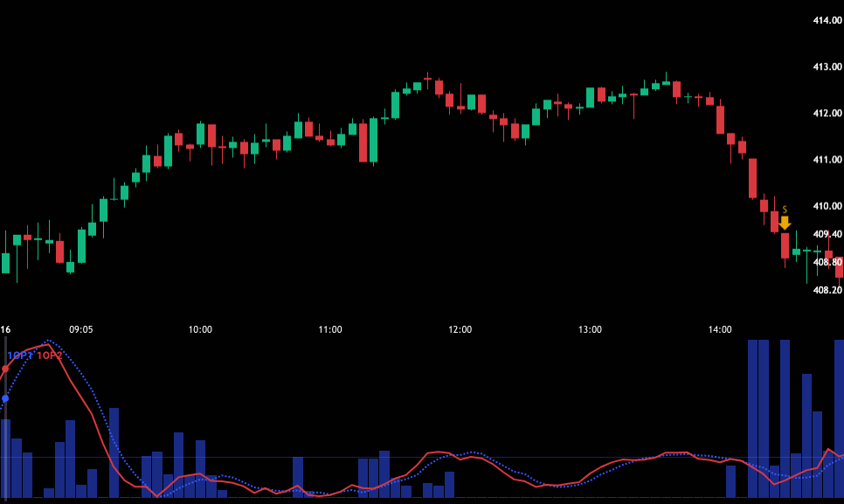Click the 410.00 price scale label
Image resolution: width=844 pixels, height=504 pixels.
827,206
